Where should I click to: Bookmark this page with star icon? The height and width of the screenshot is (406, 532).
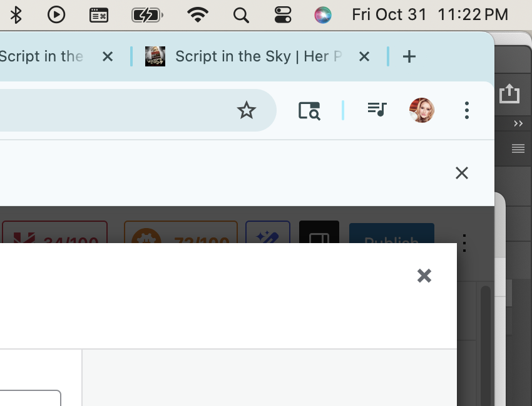(x=247, y=110)
